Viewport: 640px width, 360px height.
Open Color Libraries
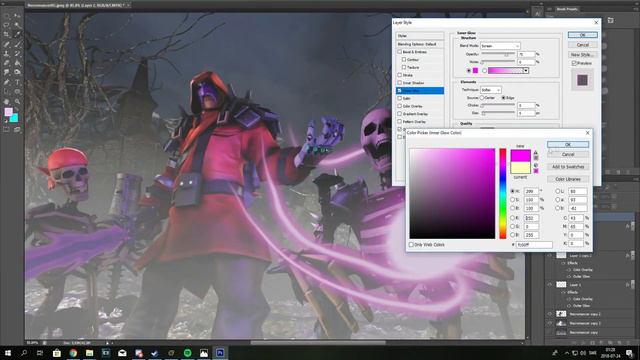[x=568, y=179]
